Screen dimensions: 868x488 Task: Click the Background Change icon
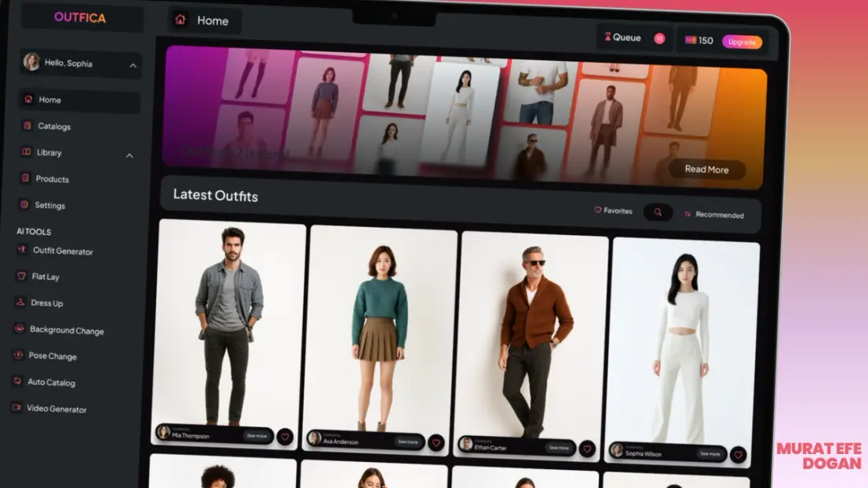point(20,329)
